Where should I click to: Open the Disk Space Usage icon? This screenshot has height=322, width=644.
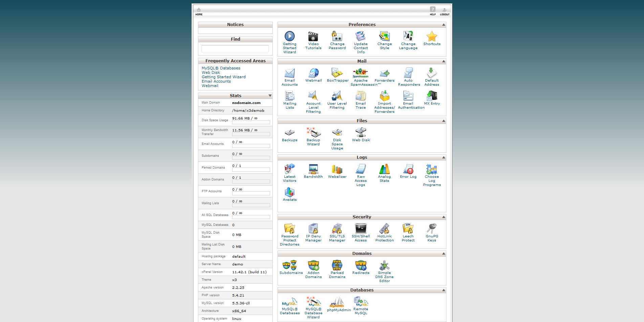(337, 132)
